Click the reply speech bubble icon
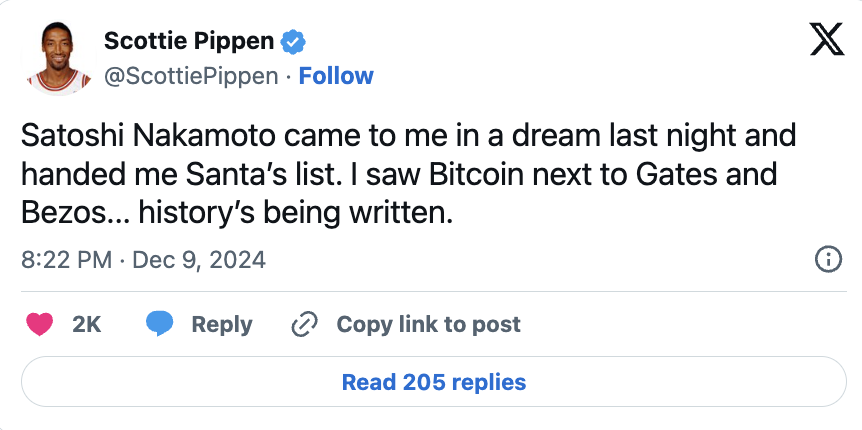 160,324
